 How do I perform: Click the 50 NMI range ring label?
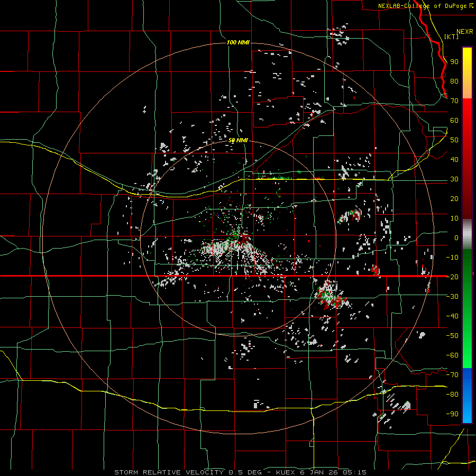pos(239,140)
